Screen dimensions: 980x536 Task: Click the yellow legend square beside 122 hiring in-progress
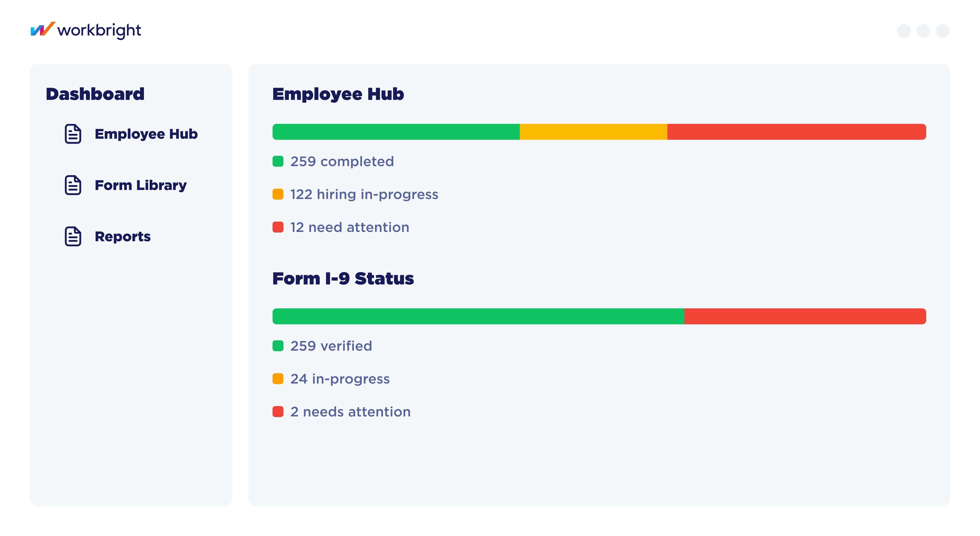(278, 194)
